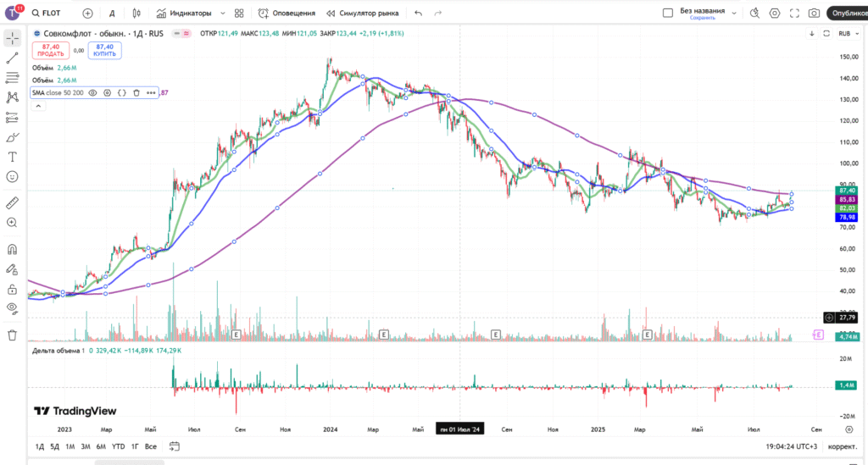Undo the last chart action
Screen dimensions: 868x465
pos(419,13)
